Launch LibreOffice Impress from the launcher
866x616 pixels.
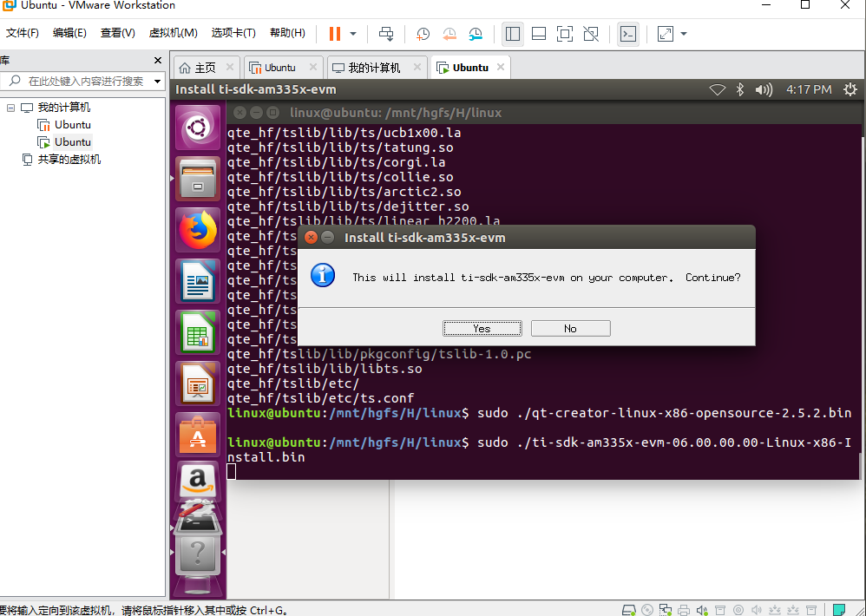click(x=198, y=383)
